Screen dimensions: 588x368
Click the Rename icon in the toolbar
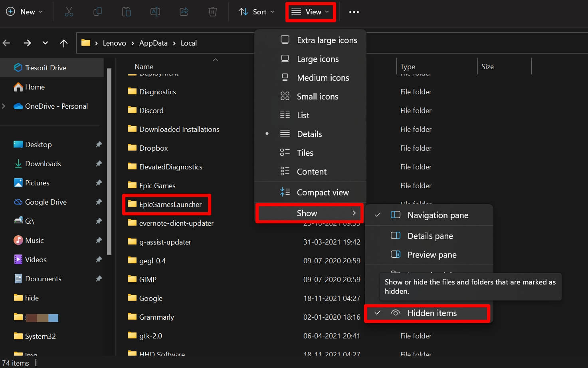[155, 12]
